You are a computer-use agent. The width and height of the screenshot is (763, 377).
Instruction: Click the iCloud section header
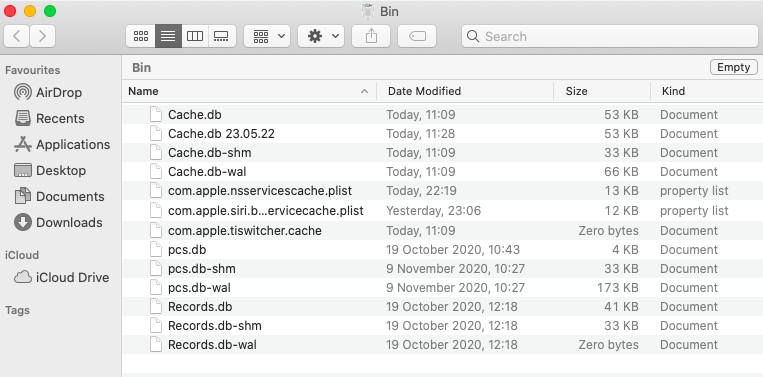click(22, 255)
